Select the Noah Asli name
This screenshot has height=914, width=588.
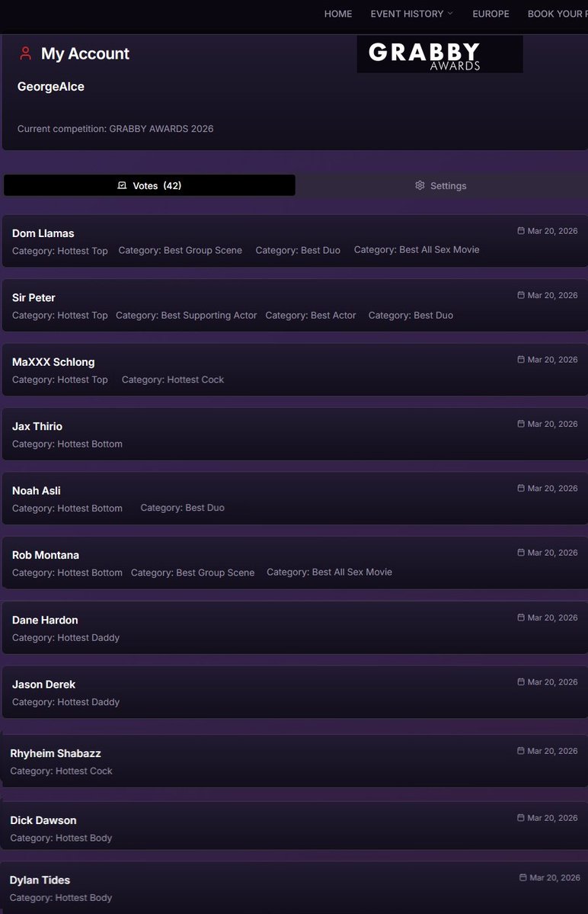36,491
